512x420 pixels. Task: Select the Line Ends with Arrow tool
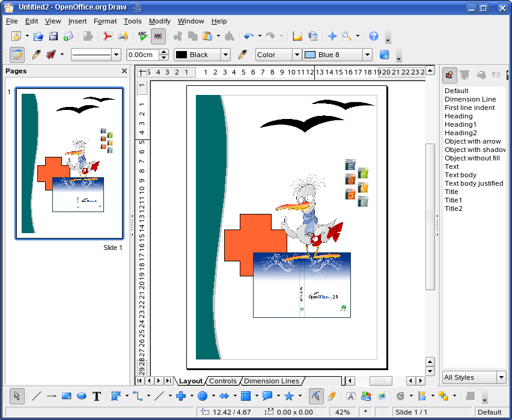[x=52, y=396]
